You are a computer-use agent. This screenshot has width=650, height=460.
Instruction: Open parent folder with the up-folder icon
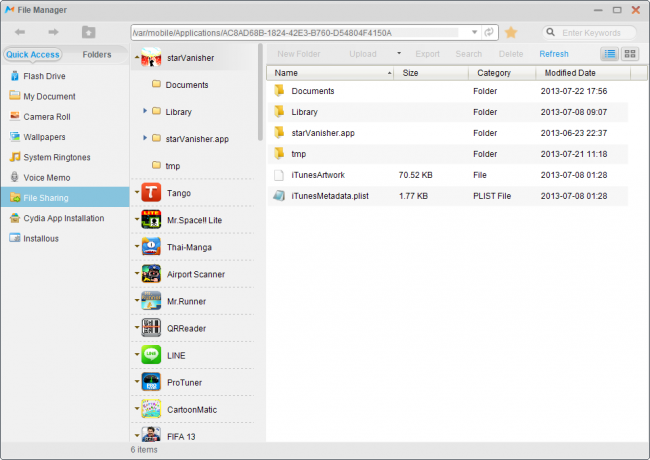[88, 32]
